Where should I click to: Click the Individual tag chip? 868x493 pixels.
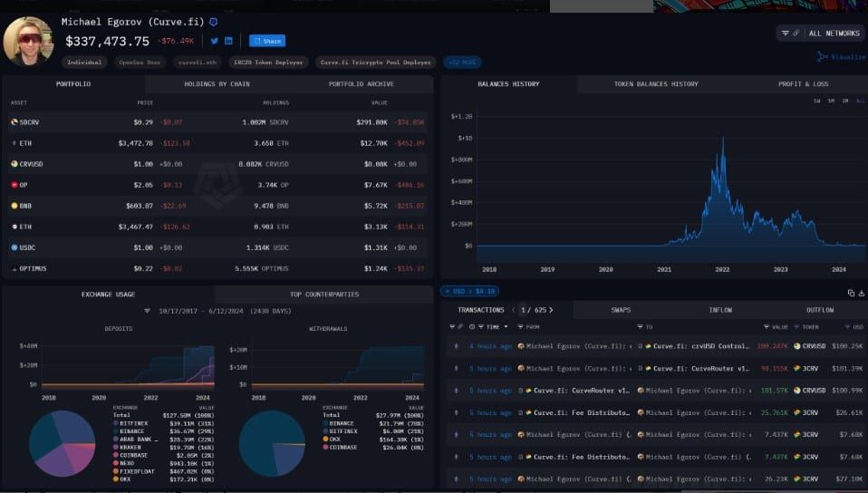(84, 62)
